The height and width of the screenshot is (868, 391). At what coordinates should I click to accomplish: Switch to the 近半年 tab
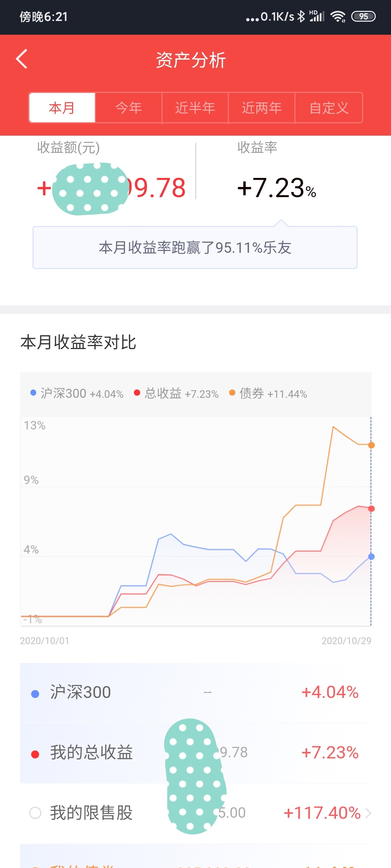tap(195, 108)
